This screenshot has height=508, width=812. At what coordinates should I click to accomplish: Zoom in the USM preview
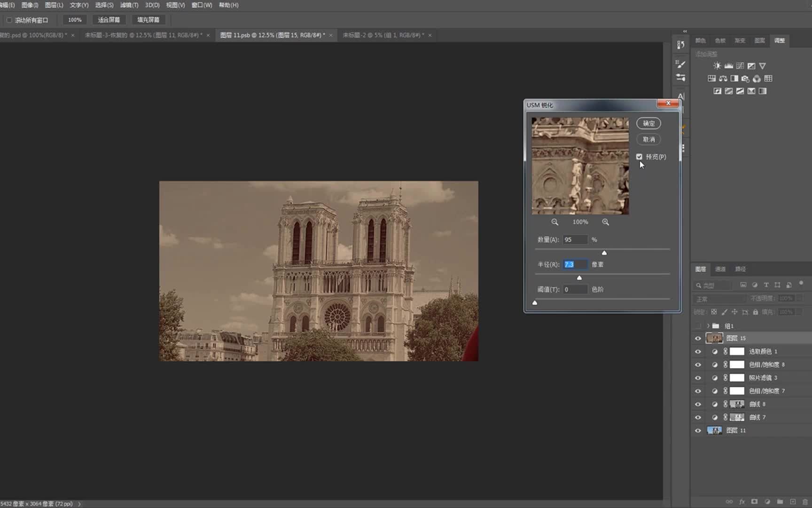[606, 222]
